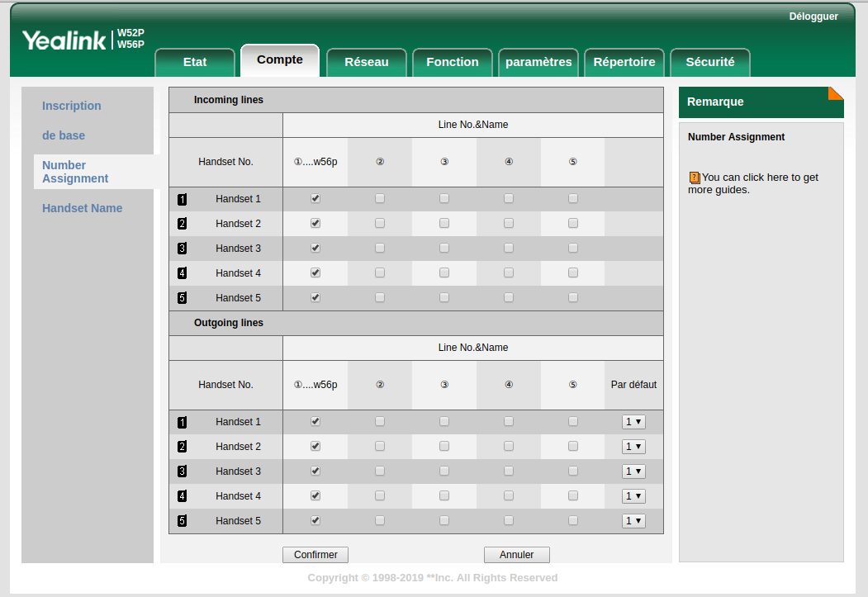The height and width of the screenshot is (597, 868).
Task: Click Handset 4 number icon in Outgoing lines
Action: click(x=182, y=496)
